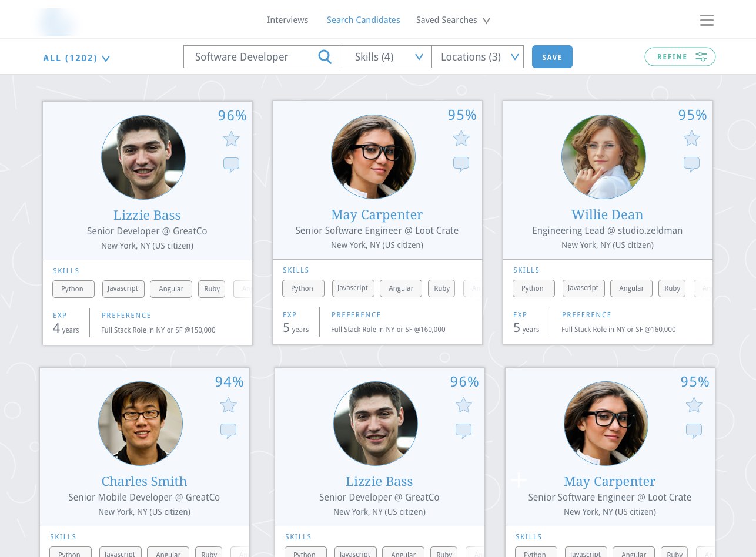Toggle star on Charles Smith card
This screenshot has width=756, height=557.
[228, 405]
